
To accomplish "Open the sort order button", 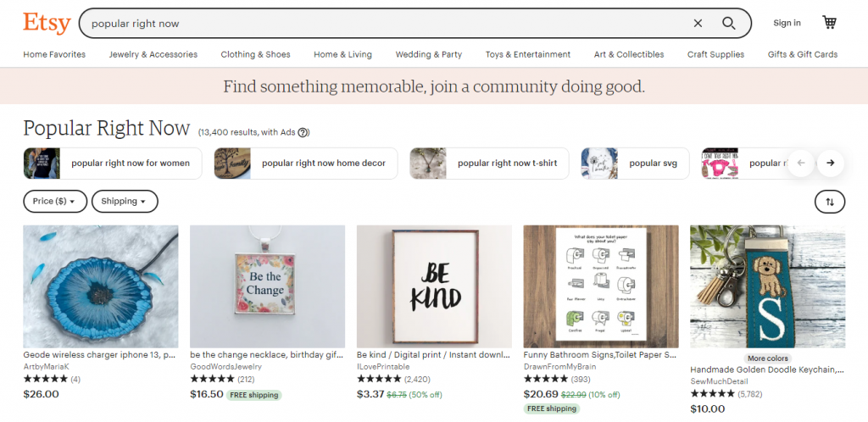I will [x=829, y=202].
